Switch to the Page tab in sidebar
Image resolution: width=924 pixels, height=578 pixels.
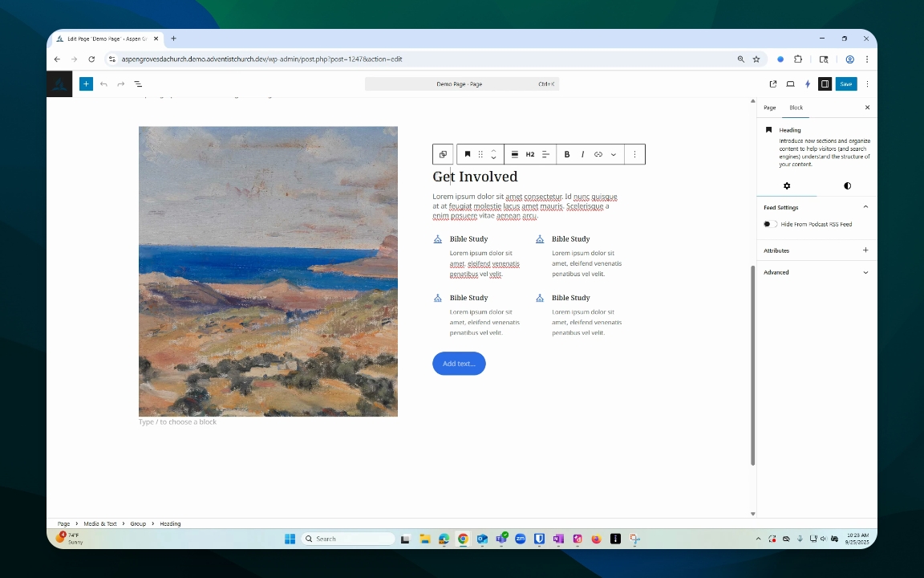[770, 108]
